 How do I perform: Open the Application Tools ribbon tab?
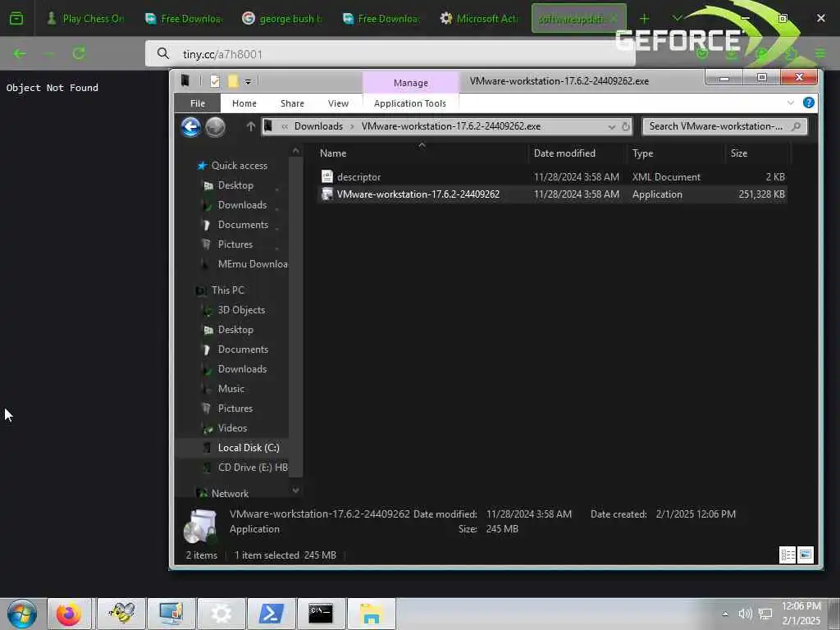(410, 103)
